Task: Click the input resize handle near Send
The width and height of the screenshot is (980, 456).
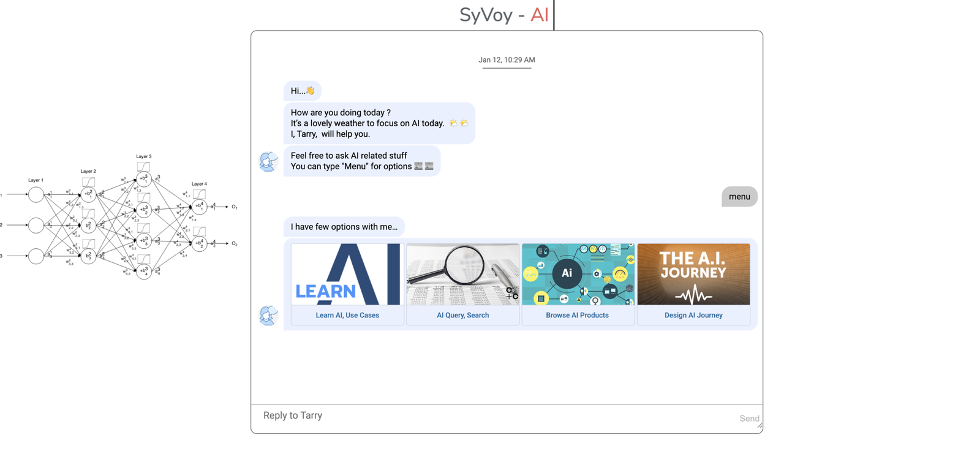Action: [759, 425]
